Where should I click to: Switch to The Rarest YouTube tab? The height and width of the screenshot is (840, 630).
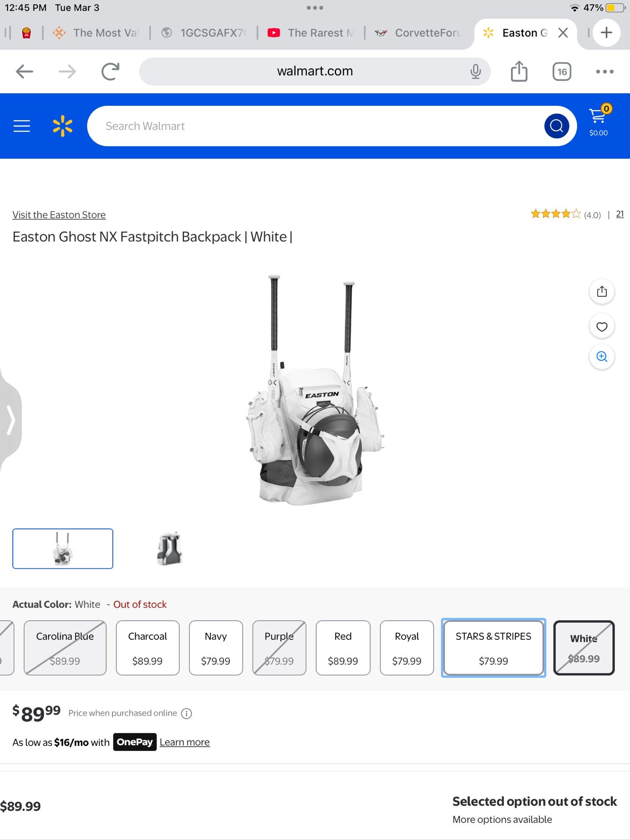[x=311, y=33]
